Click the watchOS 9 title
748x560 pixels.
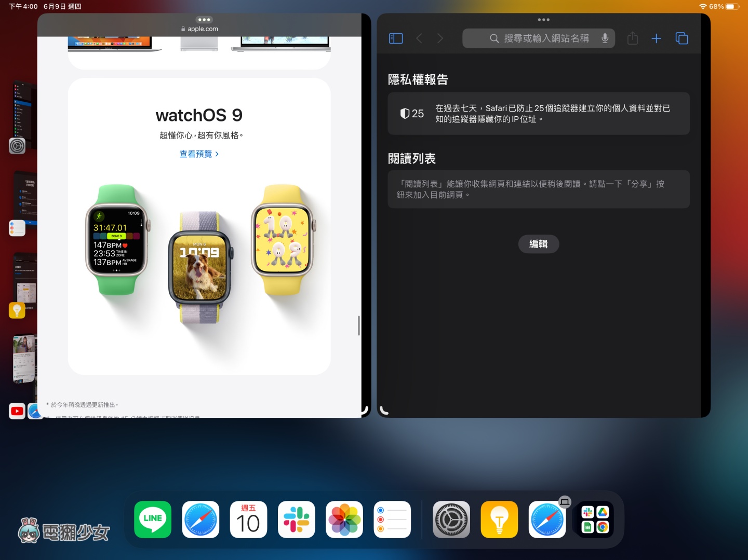coord(199,115)
